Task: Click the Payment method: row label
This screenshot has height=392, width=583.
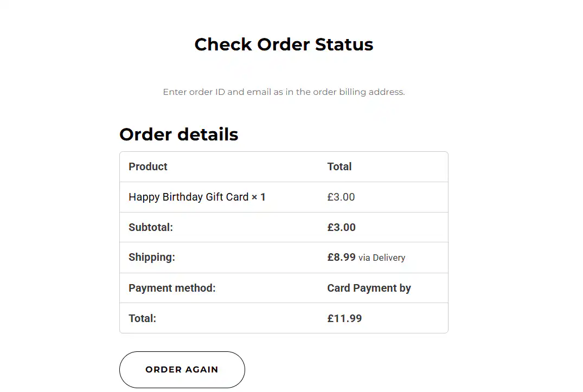Action: [x=172, y=288]
